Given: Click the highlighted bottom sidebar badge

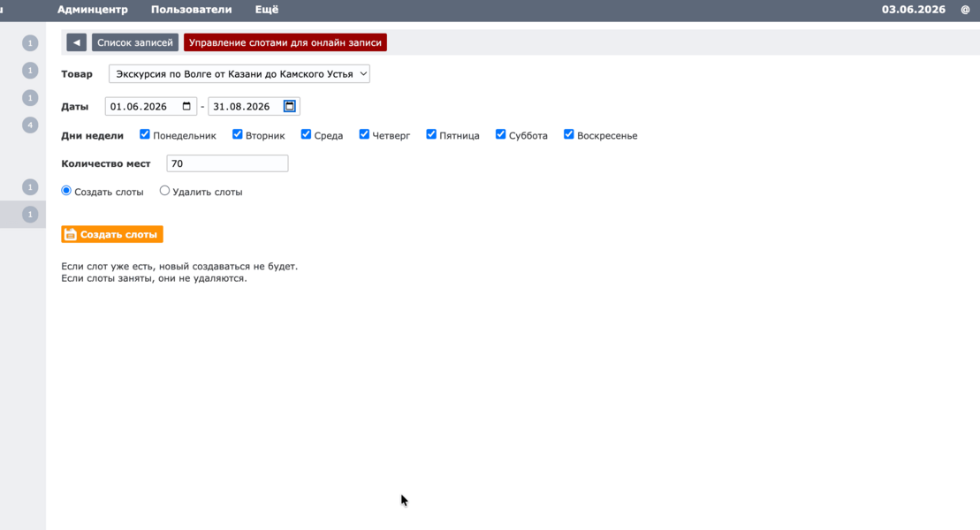Looking at the screenshot, I should pyautogui.click(x=30, y=215).
